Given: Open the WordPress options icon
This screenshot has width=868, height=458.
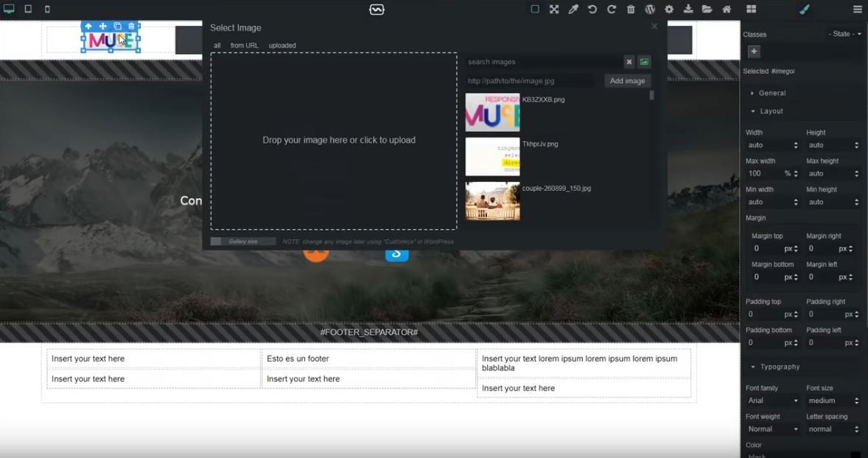Looking at the screenshot, I should (650, 10).
